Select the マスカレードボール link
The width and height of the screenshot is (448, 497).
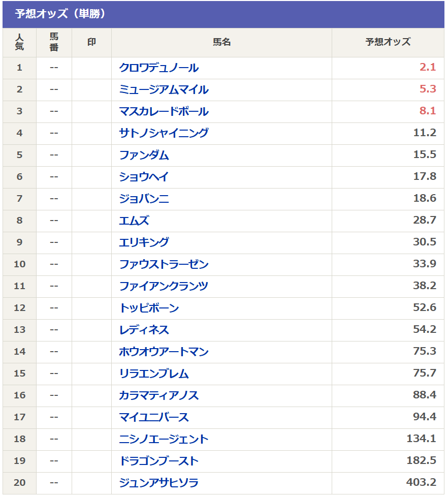coord(164,112)
